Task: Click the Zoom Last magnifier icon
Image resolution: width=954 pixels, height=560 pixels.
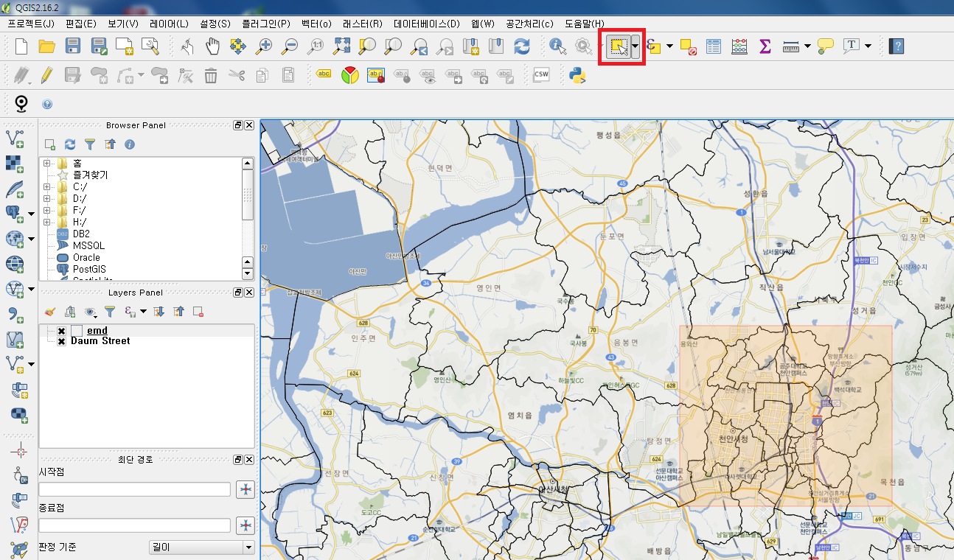Action: click(x=419, y=46)
